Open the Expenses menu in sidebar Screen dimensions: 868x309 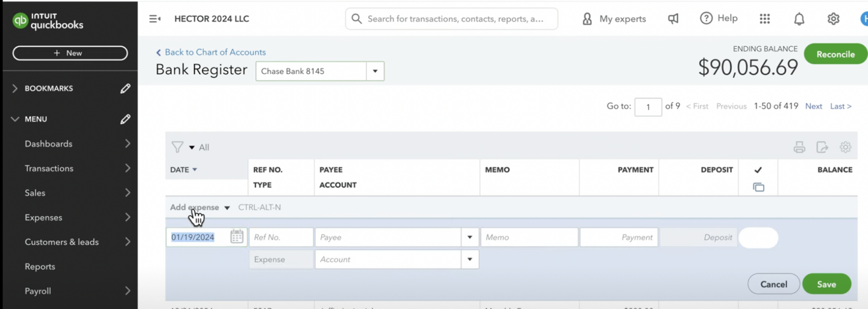tap(43, 217)
